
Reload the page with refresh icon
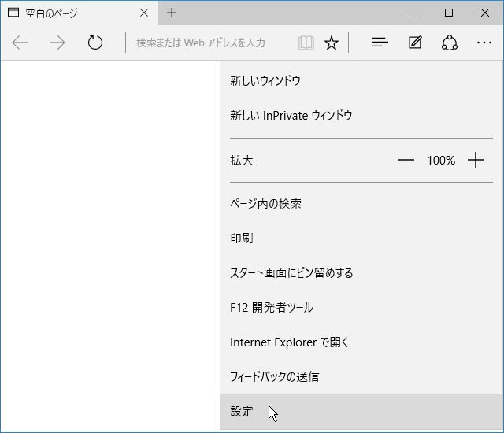(95, 43)
